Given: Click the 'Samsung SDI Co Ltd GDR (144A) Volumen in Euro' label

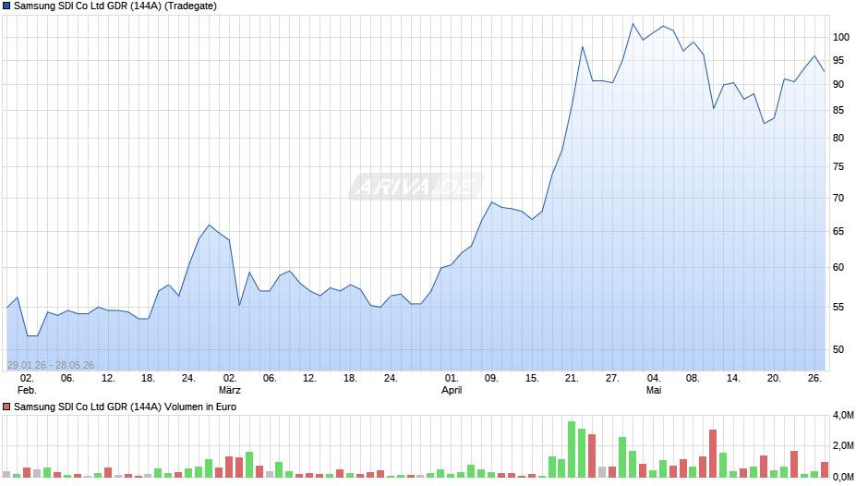Looking at the screenshot, I should click(x=125, y=407).
